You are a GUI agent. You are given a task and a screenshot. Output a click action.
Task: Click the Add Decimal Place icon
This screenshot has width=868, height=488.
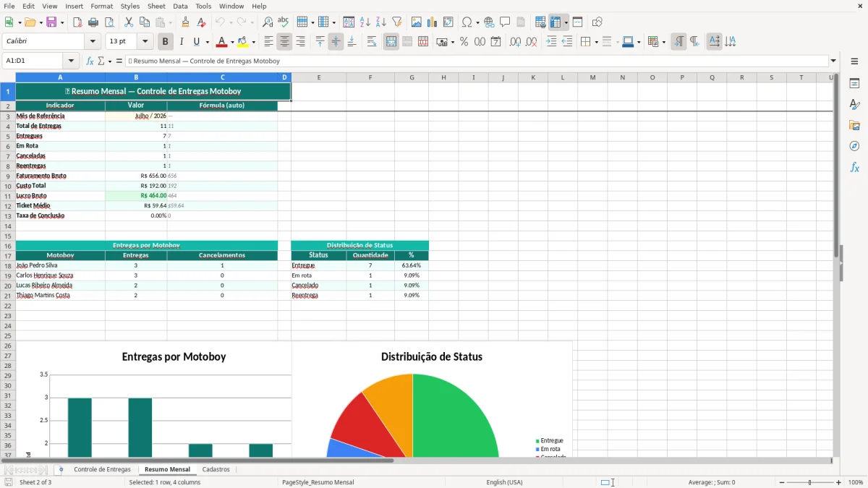tap(515, 42)
